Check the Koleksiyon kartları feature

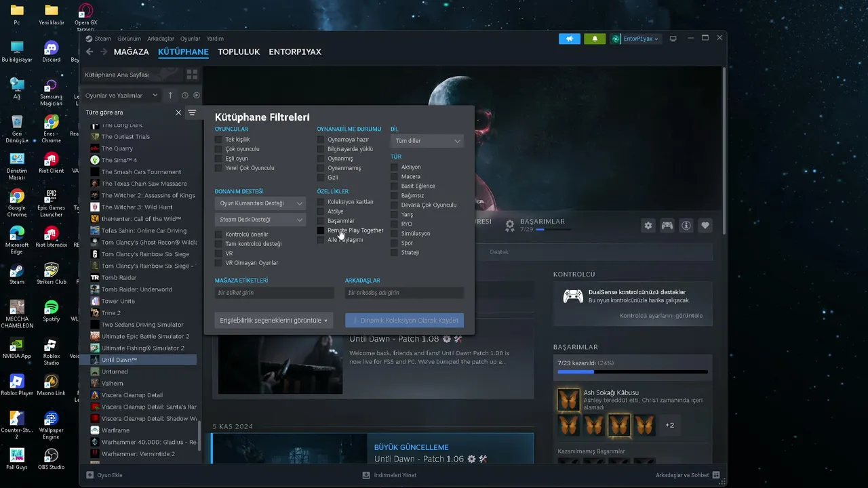[321, 202]
